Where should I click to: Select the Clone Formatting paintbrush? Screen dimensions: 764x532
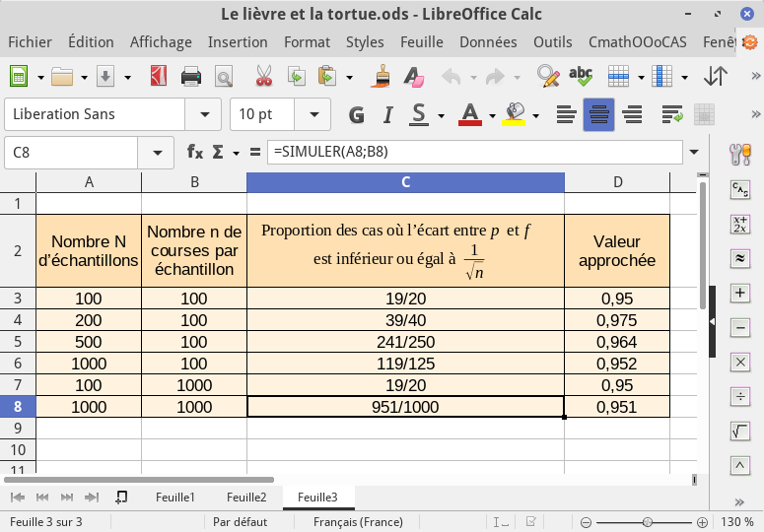382,77
